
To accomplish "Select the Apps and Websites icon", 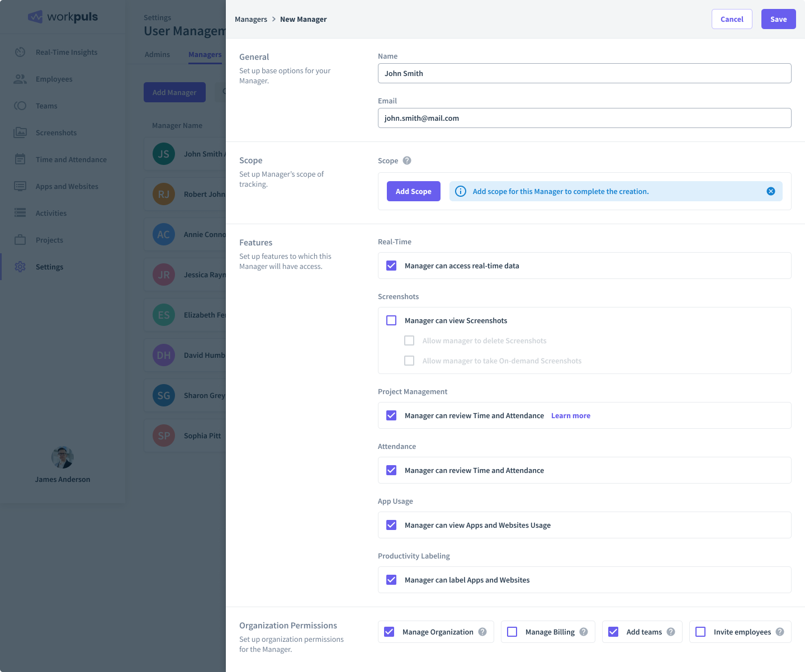I will pos(20,186).
